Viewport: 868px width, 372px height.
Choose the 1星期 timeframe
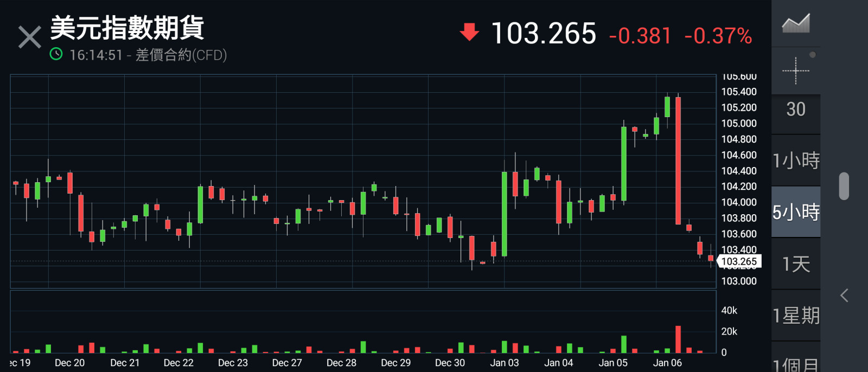(x=795, y=316)
